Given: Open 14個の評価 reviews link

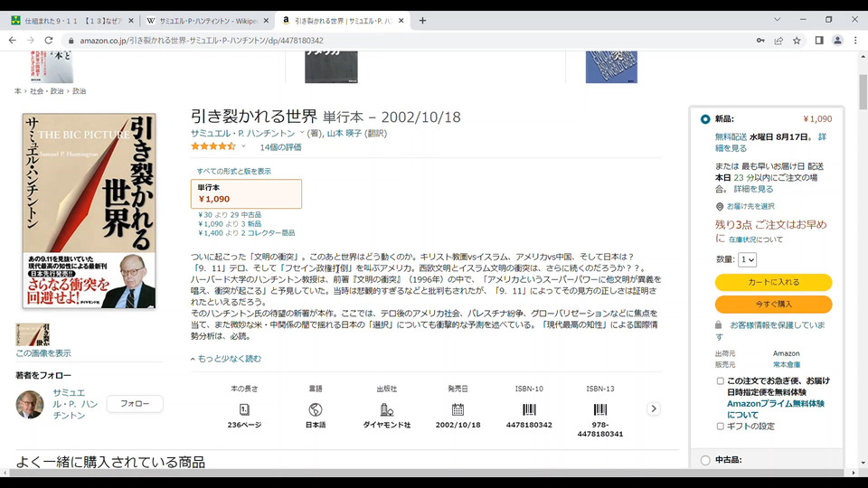Looking at the screenshot, I should [x=280, y=147].
